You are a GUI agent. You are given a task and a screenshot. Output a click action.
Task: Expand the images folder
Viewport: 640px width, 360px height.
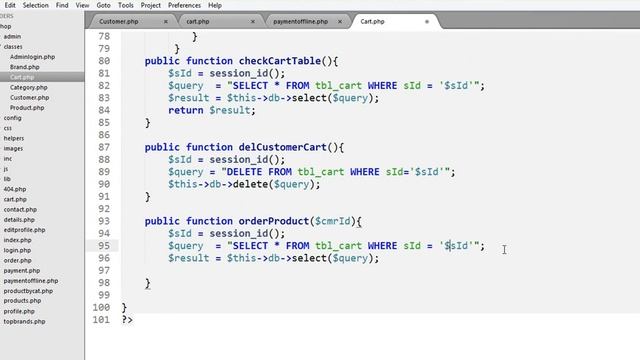tap(13, 149)
